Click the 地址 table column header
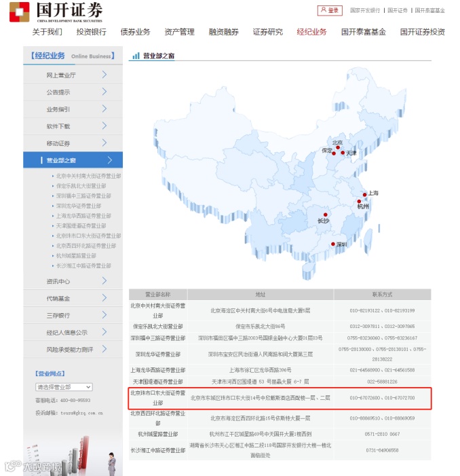The image size is (460, 476). (260, 294)
